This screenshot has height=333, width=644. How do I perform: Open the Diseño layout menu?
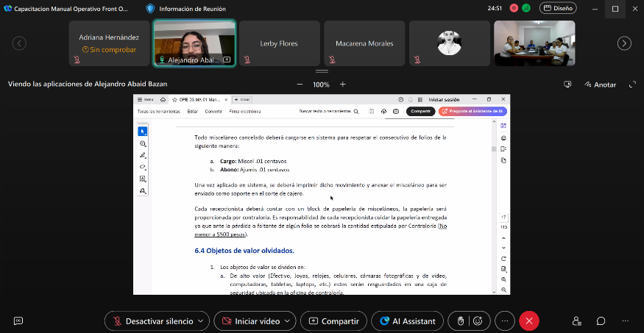point(558,8)
